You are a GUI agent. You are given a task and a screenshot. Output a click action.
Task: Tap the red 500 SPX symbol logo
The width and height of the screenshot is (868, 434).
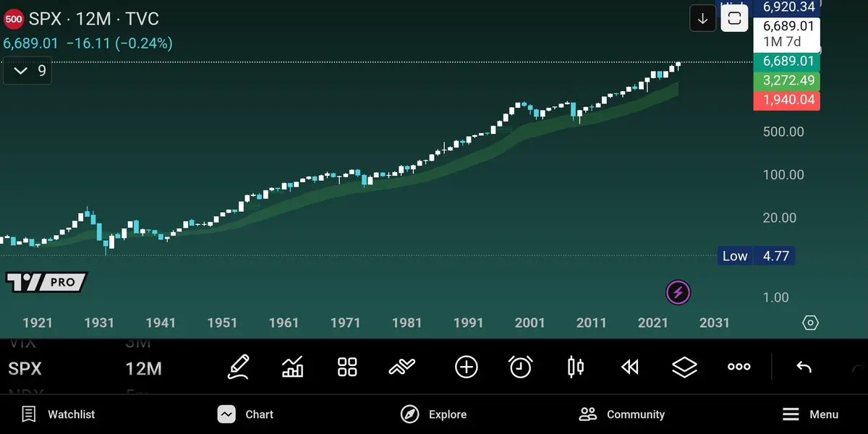pos(14,20)
